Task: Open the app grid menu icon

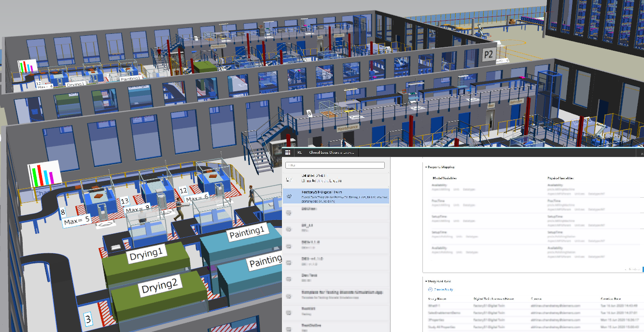Action: [x=288, y=152]
